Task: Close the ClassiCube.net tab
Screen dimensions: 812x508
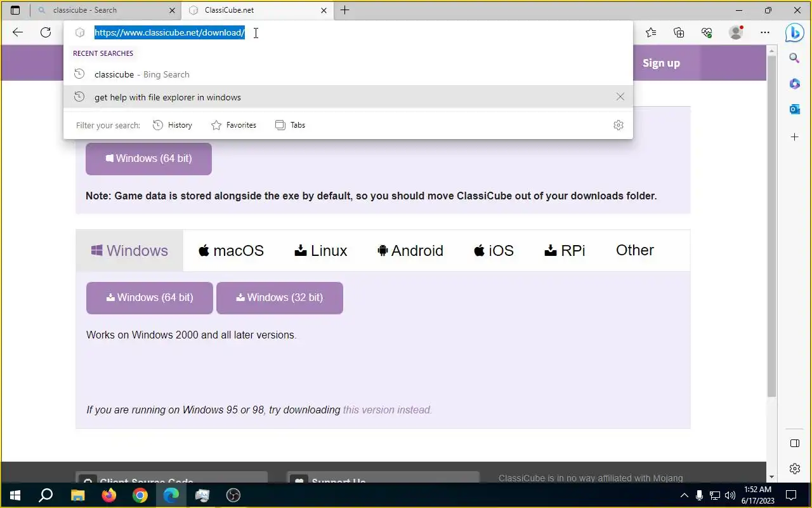Action: [324, 10]
